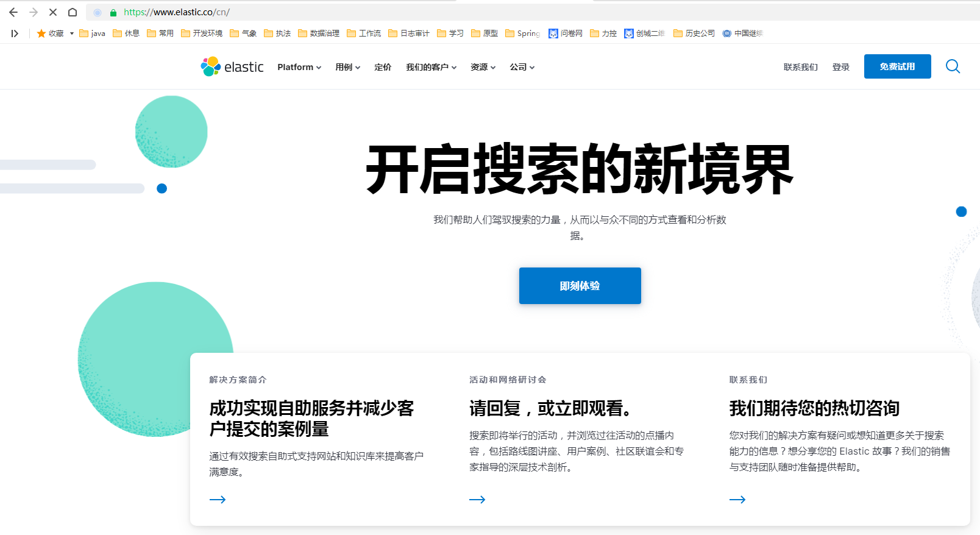This screenshot has width=980, height=535.
Task: Click the browser forward arrow
Action: pos(34,12)
